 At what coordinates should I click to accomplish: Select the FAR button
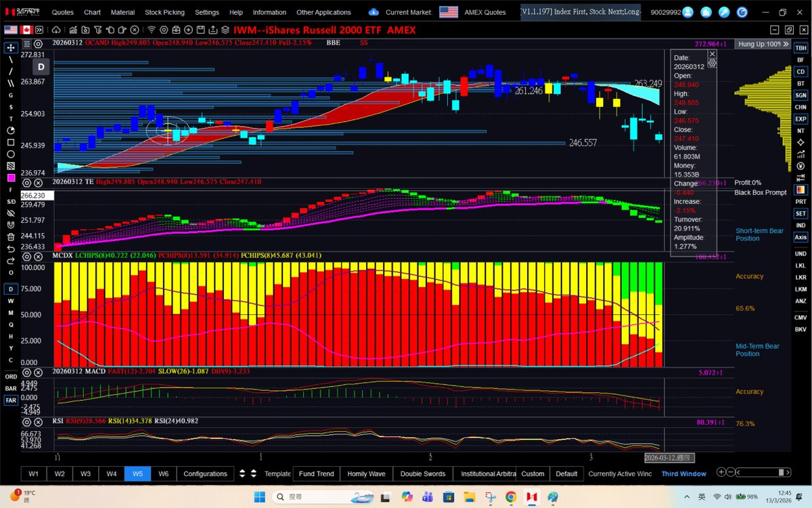coord(11,400)
